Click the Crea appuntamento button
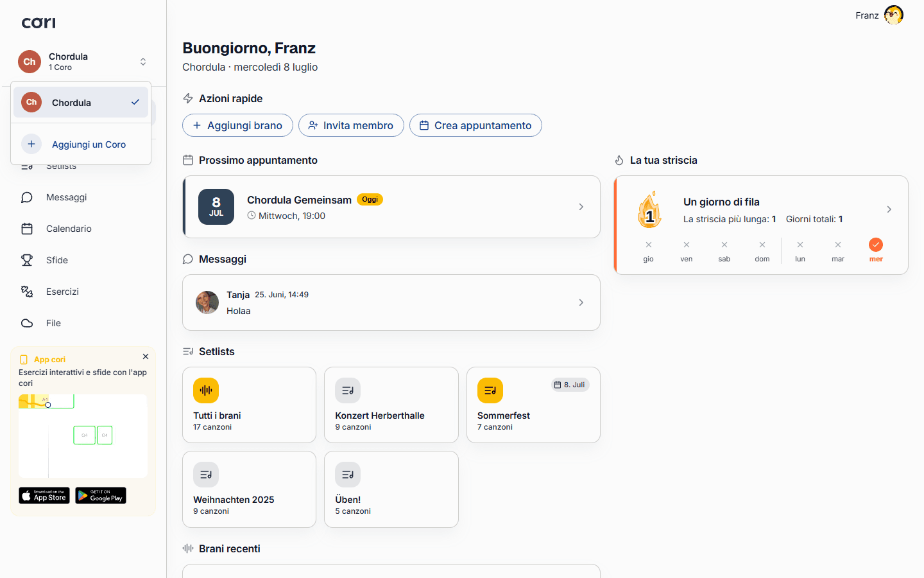 point(475,125)
